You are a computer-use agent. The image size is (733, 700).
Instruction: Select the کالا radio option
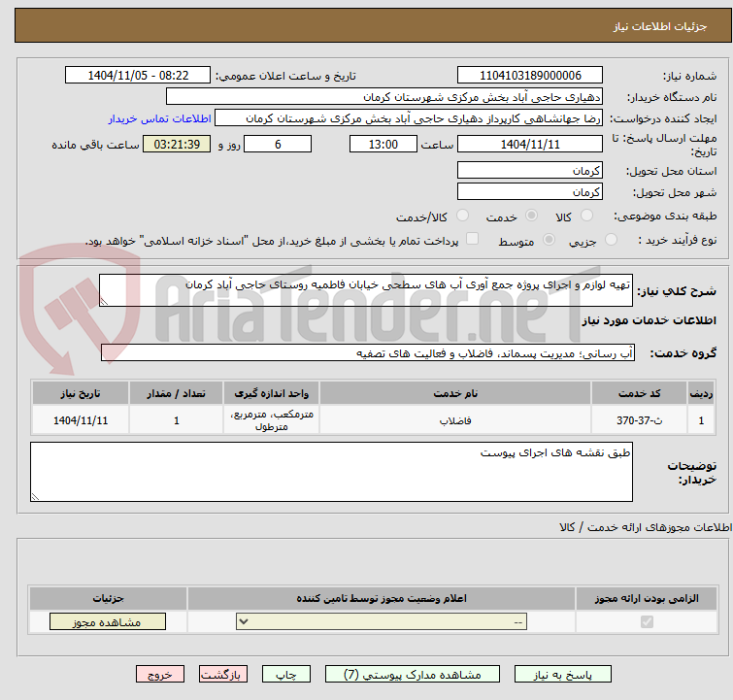(586, 216)
